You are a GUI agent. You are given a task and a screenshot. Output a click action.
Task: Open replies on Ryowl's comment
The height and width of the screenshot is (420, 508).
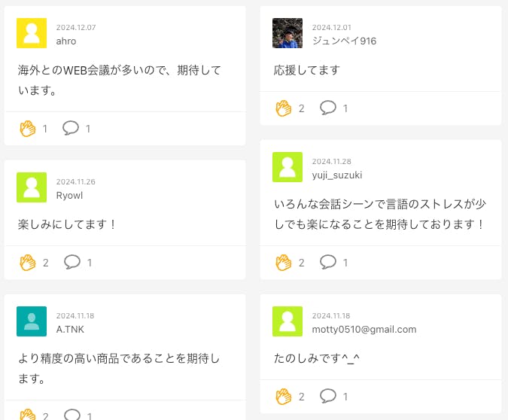click(x=72, y=263)
